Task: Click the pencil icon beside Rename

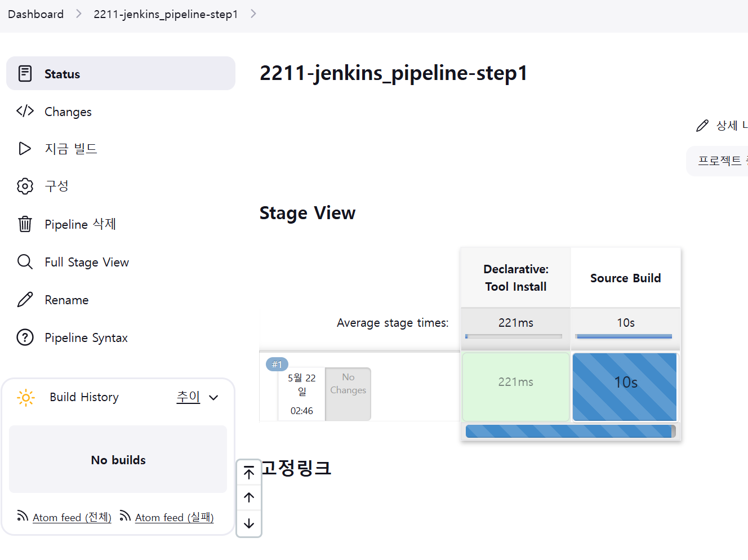Action: [25, 299]
